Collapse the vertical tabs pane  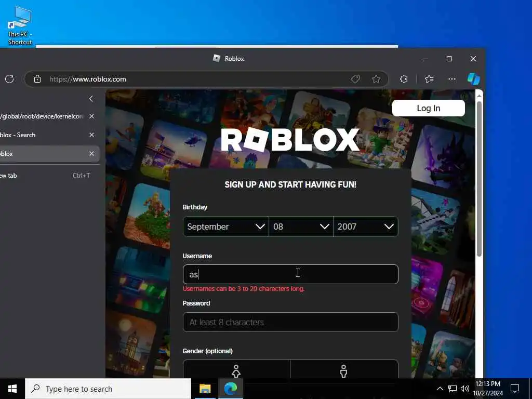91,99
